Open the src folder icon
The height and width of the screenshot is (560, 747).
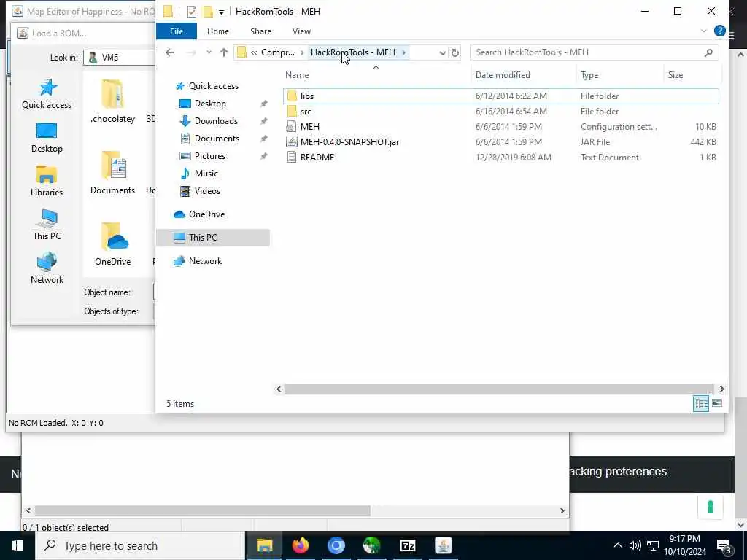292,112
